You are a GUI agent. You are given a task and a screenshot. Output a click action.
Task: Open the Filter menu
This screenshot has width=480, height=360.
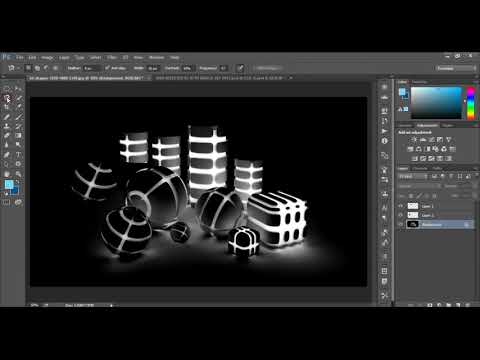(111, 58)
